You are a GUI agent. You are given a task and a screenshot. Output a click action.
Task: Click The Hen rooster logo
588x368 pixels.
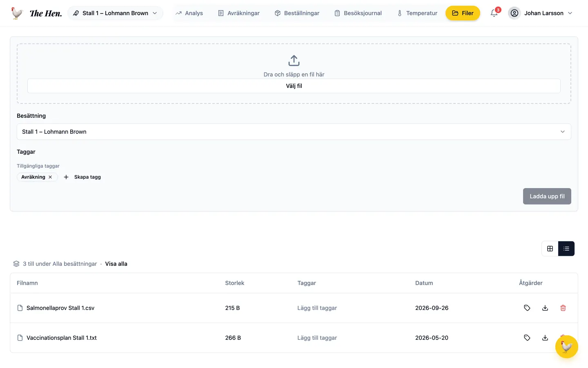17,13
